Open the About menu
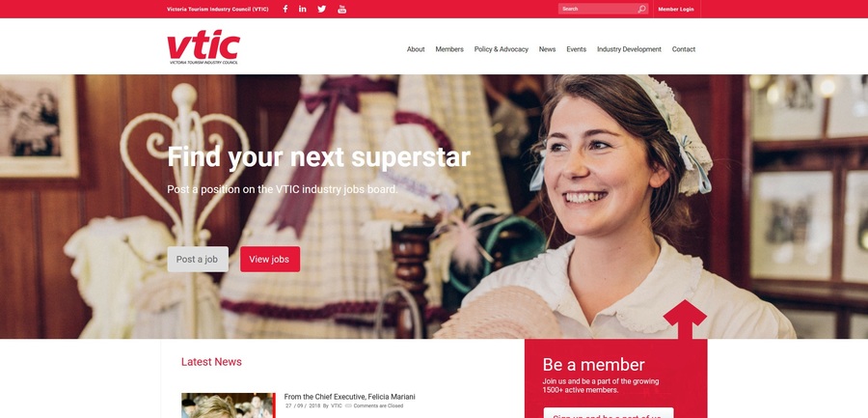The image size is (868, 418). pos(416,49)
